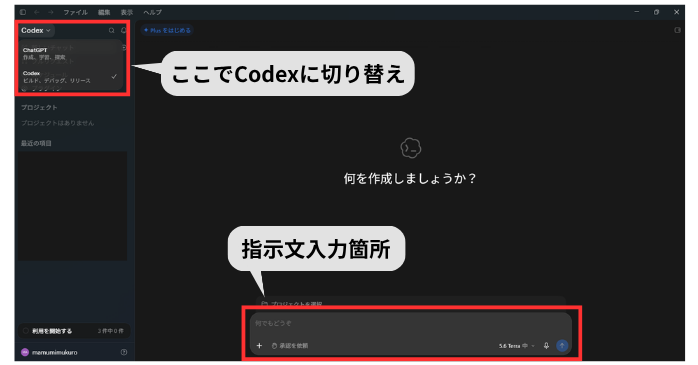Click the plus attach icon in prompt box
The height and width of the screenshot is (365, 698).
click(x=259, y=345)
